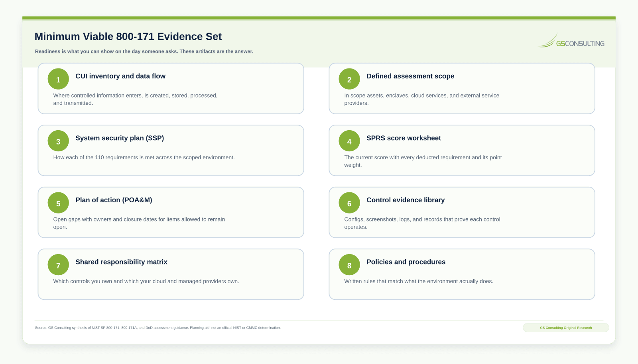Click the number 7 circle badge

58,265
